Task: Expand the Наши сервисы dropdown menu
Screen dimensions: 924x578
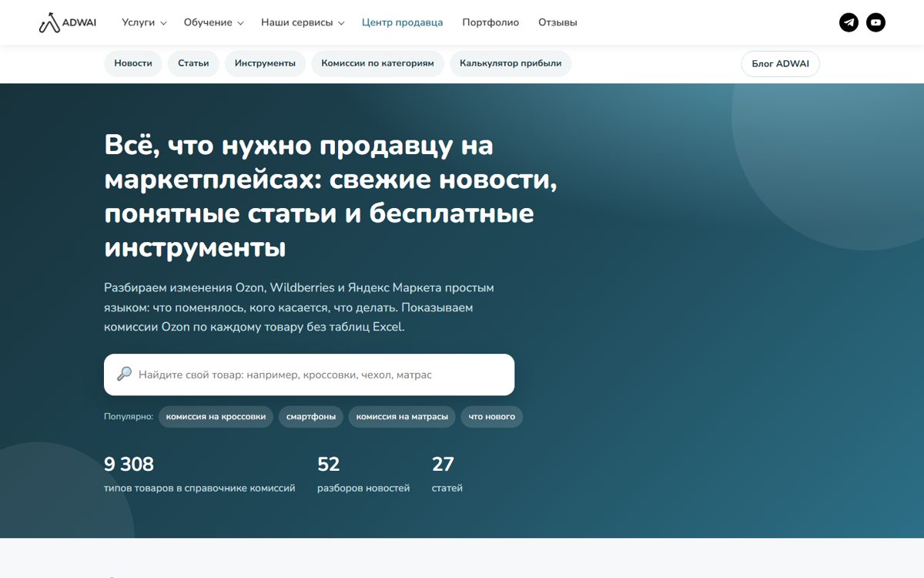Action: [x=303, y=22]
